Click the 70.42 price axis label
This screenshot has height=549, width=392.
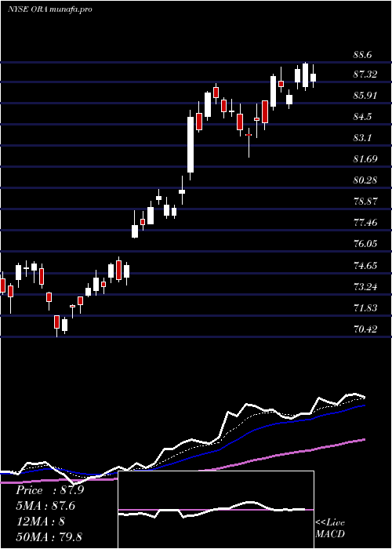tap(365, 329)
